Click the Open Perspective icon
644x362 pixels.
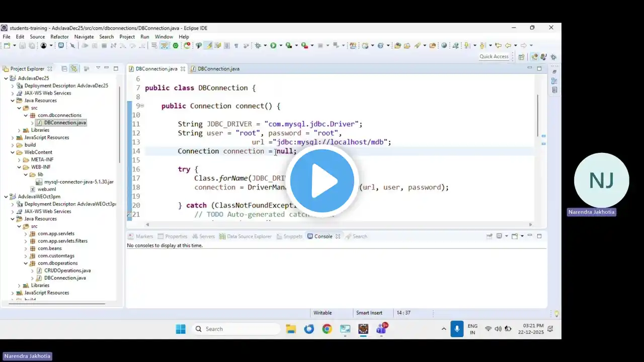click(x=521, y=57)
